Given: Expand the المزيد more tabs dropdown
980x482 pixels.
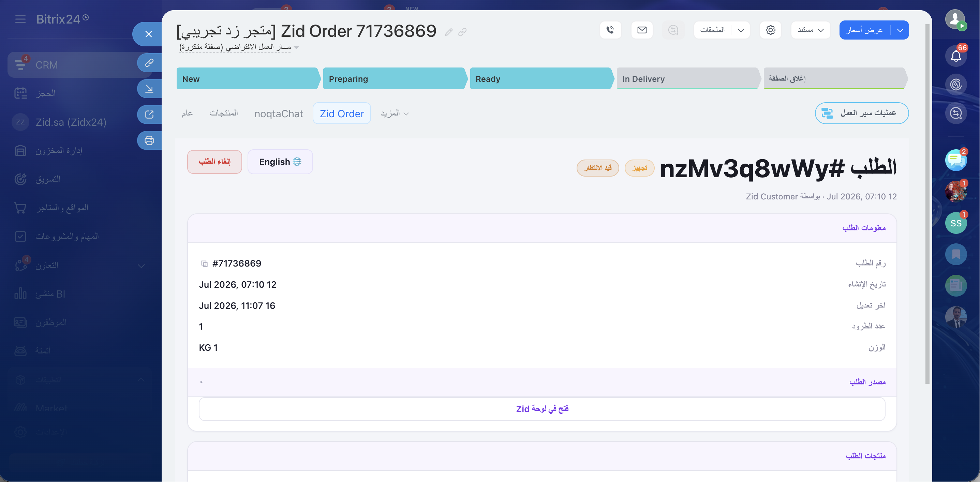Looking at the screenshot, I should [395, 114].
